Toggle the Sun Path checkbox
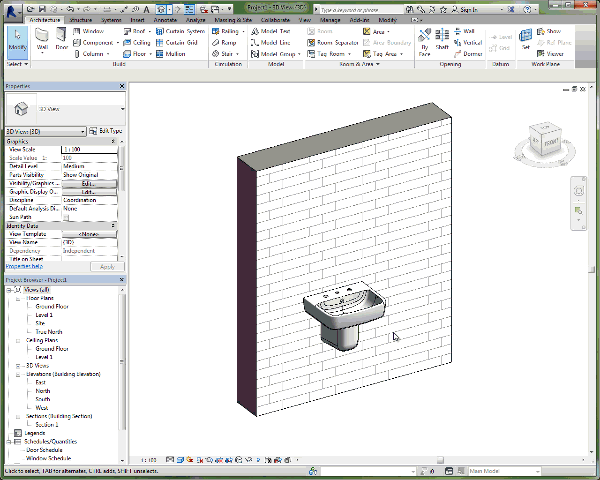This screenshot has width=600, height=480. (67, 215)
